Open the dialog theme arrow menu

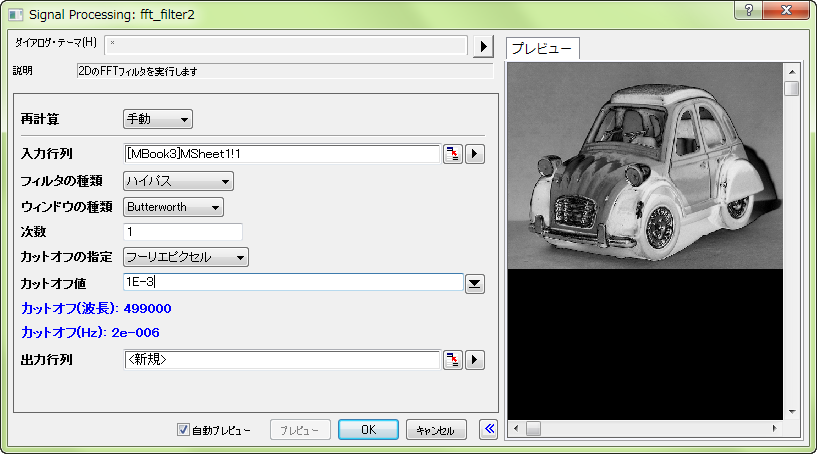click(x=483, y=46)
